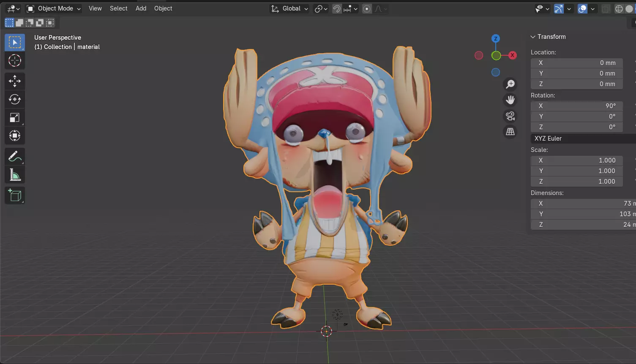Select the Measure ruler tool
Screen dimensions: 636x364
click(x=15, y=174)
